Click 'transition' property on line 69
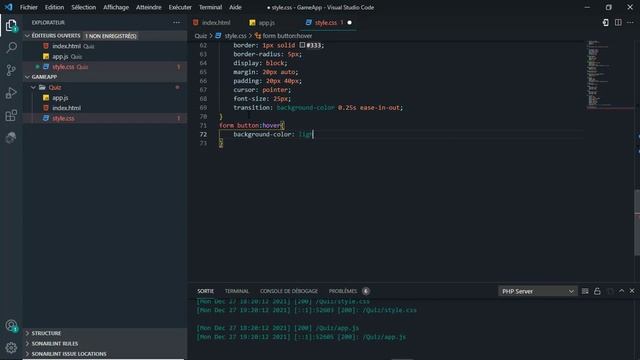The image size is (640, 360). [251, 108]
